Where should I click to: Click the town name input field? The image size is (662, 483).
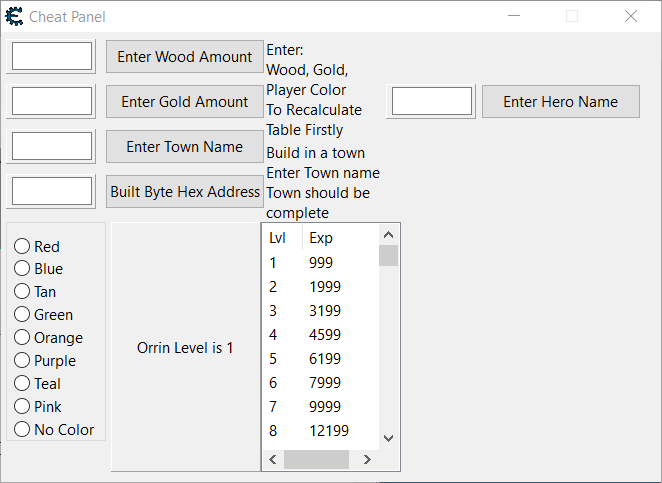point(52,147)
